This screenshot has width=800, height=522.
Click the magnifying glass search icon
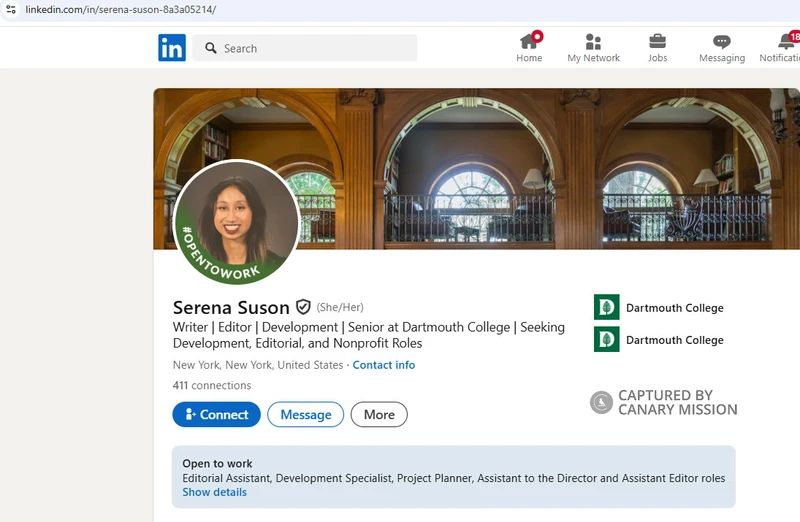211,48
